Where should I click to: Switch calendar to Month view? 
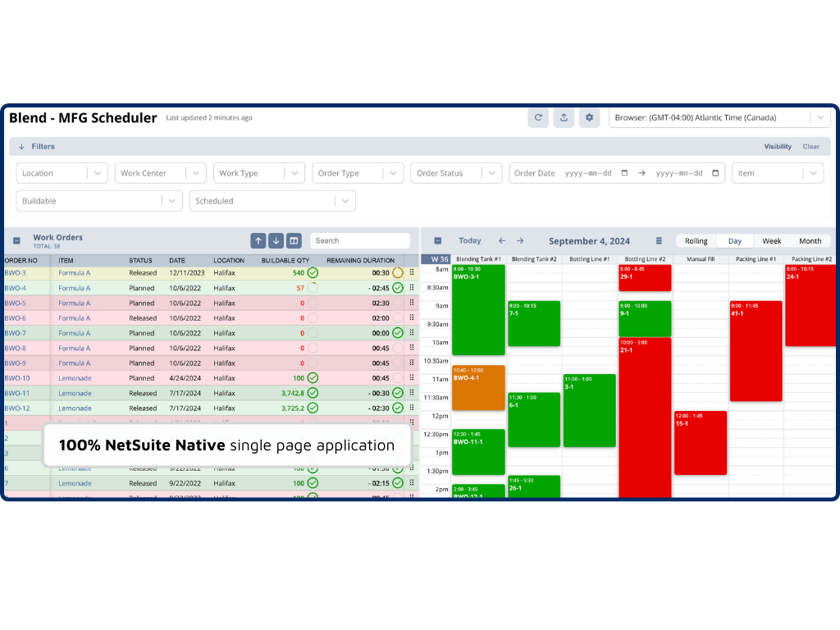coord(810,241)
